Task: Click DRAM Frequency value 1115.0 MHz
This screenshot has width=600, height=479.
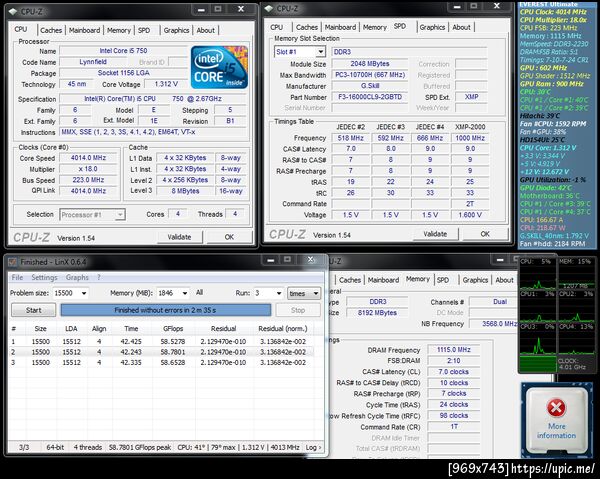Action: pos(454,350)
